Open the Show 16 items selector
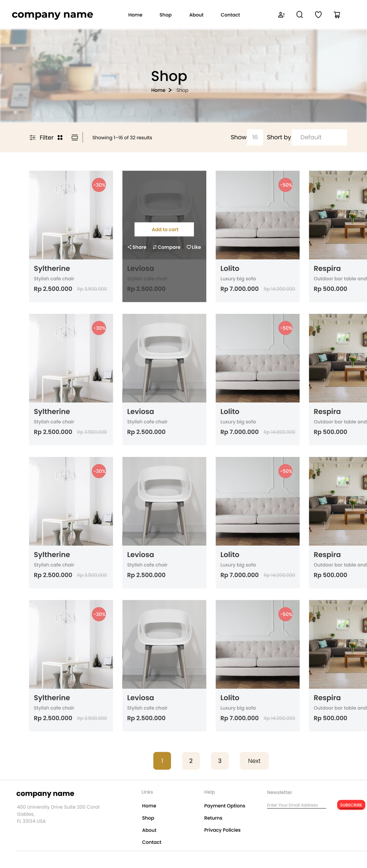Screen dimensions: 367x868 [255, 137]
